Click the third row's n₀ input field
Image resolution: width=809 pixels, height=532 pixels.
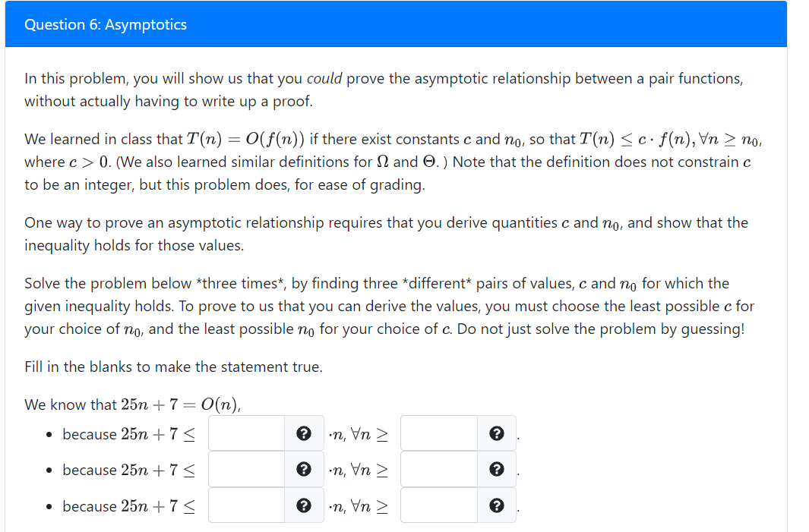click(439, 505)
